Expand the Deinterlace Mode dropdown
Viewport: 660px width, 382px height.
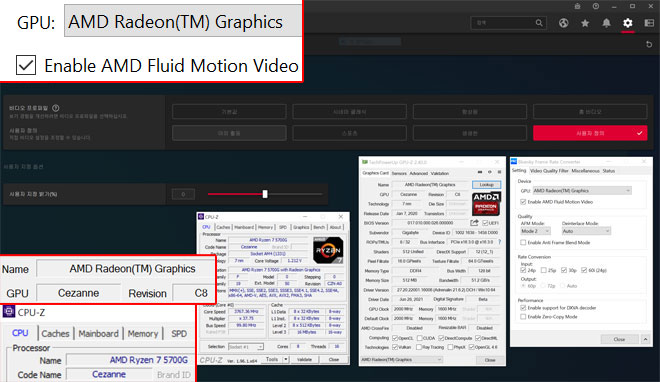(x=586, y=231)
